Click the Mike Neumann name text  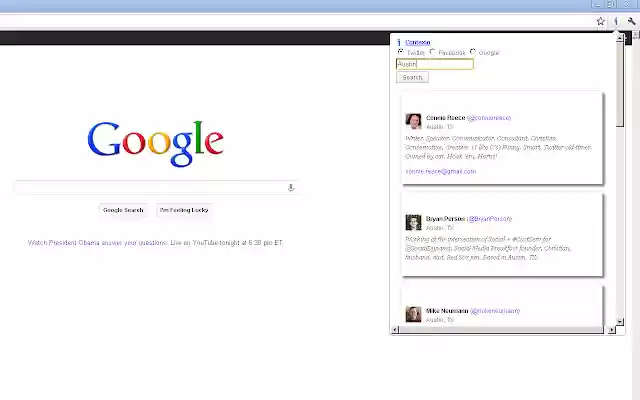(x=447, y=311)
